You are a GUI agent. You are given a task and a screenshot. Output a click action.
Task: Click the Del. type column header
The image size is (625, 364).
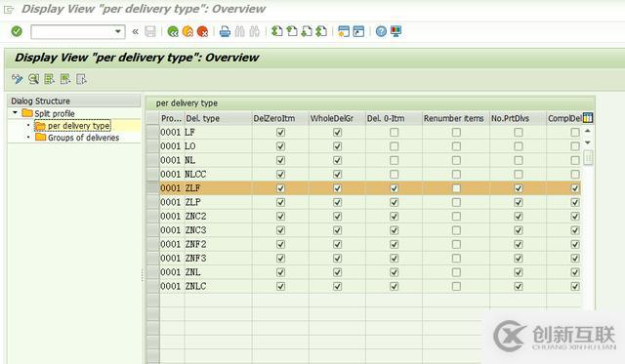pyautogui.click(x=218, y=118)
